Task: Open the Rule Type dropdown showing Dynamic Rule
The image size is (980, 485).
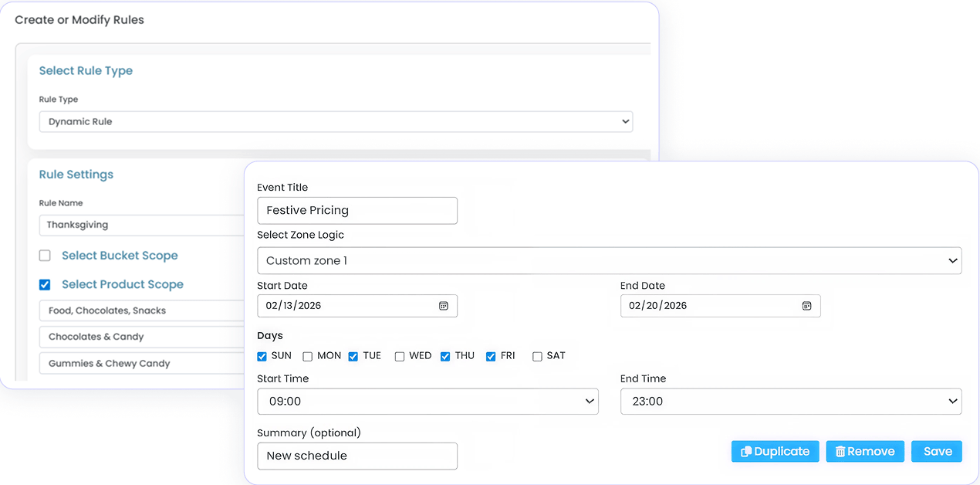Action: pyautogui.click(x=336, y=121)
